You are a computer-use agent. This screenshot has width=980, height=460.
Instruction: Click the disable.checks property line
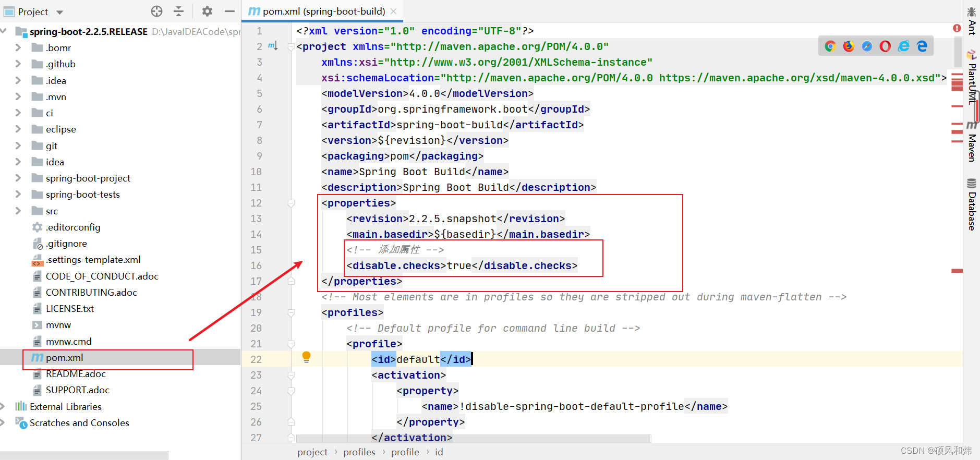click(x=462, y=265)
